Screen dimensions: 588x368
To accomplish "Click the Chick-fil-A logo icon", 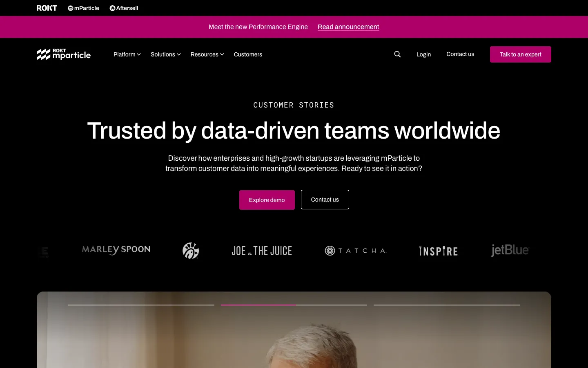I will click(191, 251).
